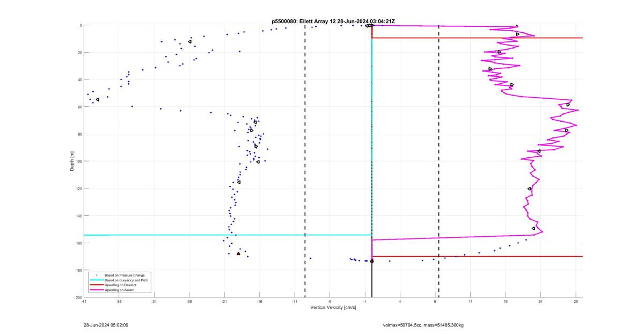
Task: Select the 'Vertical Velocity [cm/s]' x-axis label
Action: pyautogui.click(x=333, y=307)
